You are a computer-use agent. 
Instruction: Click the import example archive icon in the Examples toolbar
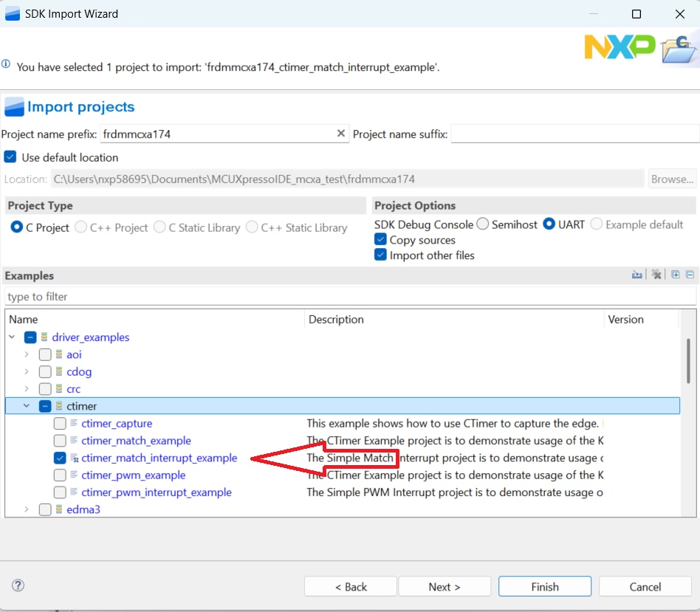click(636, 274)
